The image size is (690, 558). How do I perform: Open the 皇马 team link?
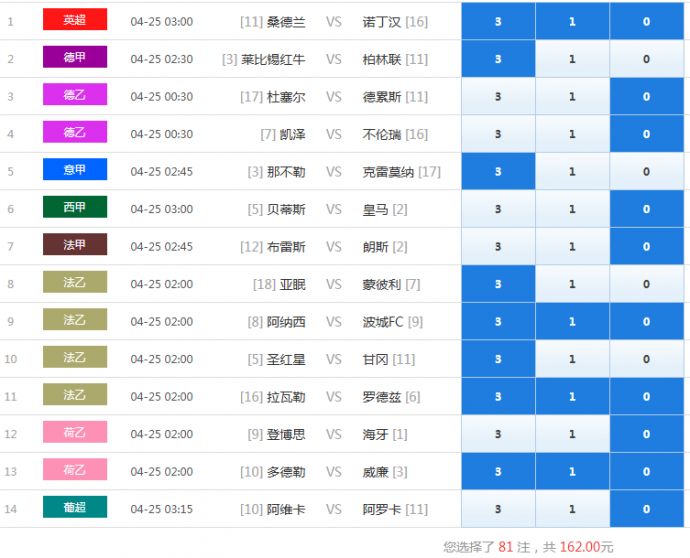click(x=376, y=209)
